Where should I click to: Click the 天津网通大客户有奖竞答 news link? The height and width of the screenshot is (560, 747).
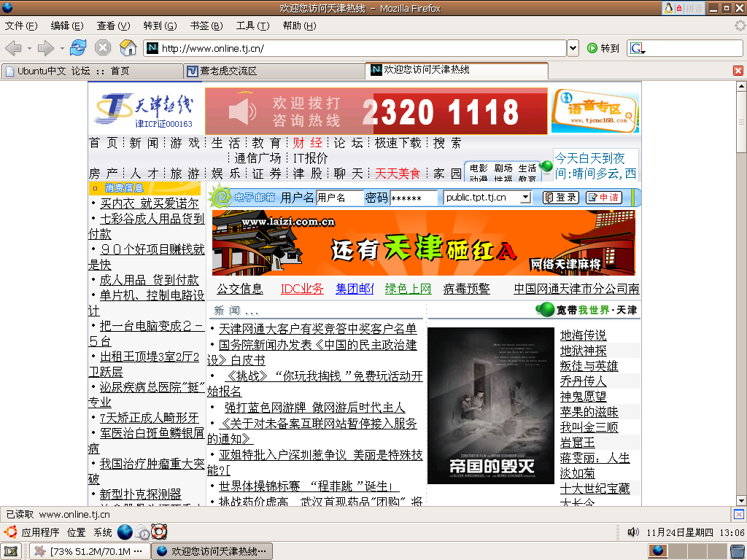pos(318,329)
